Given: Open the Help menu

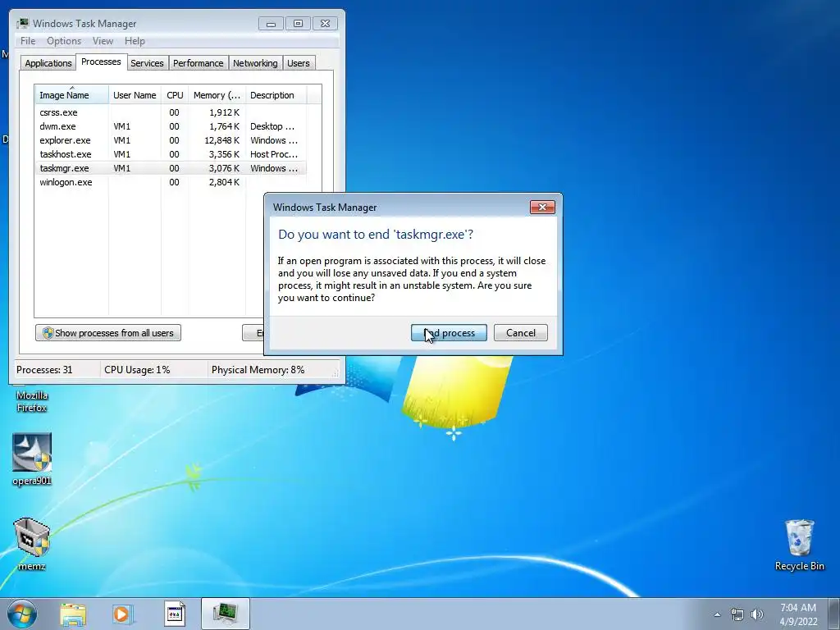Looking at the screenshot, I should [135, 41].
